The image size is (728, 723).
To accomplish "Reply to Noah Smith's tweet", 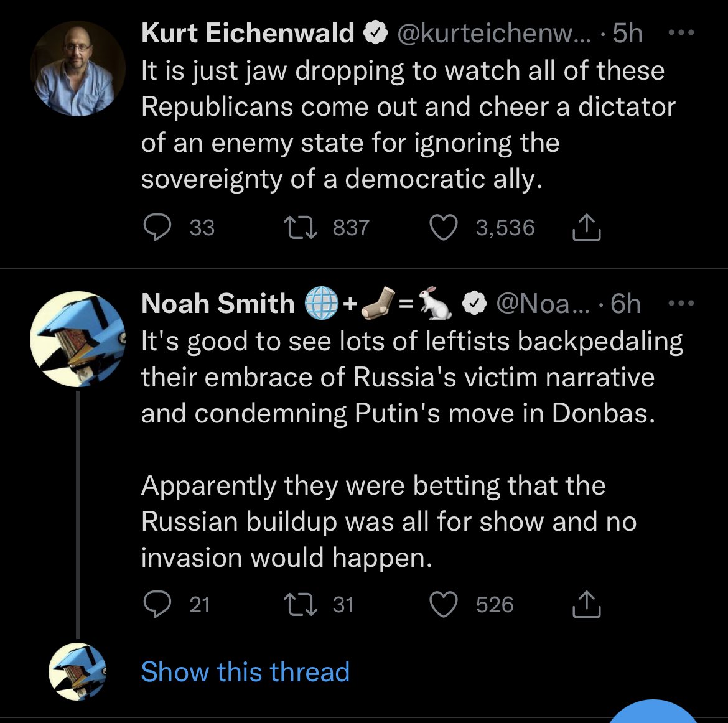I will [157, 604].
